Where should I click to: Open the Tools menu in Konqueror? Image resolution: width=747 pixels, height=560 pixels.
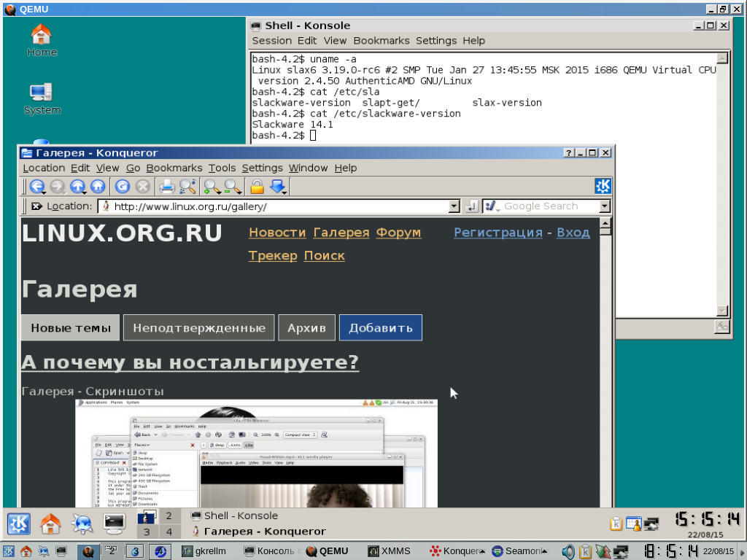point(222,168)
